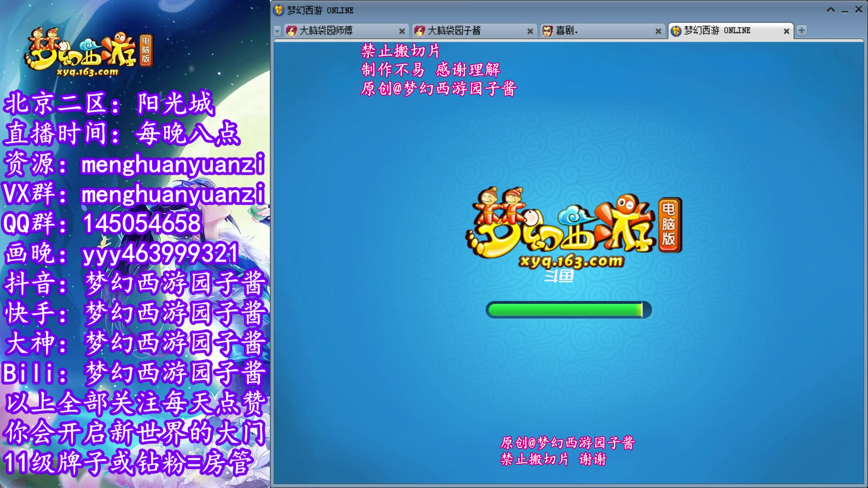Click the left panel 梦幻西游 logo
Image resolution: width=868 pixels, height=488 pixels.
point(89,52)
